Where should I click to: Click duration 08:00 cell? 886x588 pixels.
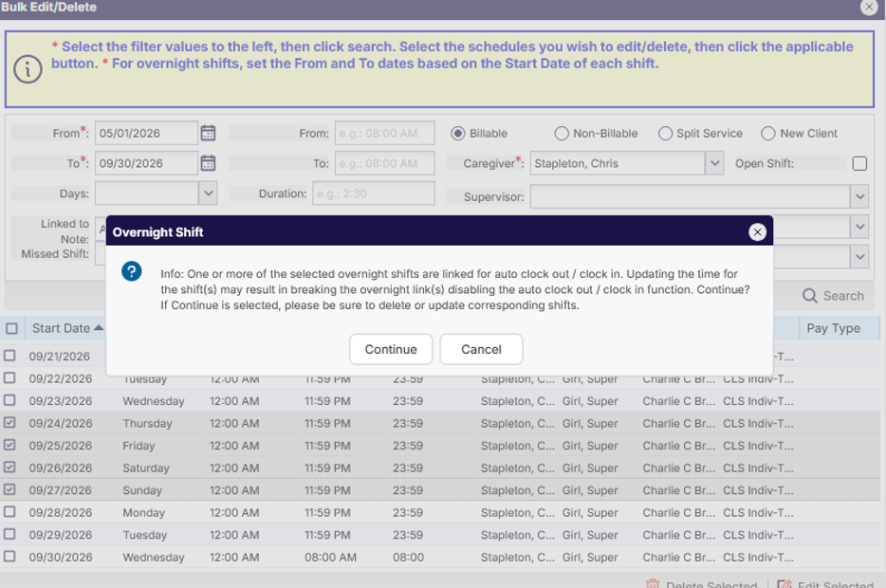tap(408, 557)
